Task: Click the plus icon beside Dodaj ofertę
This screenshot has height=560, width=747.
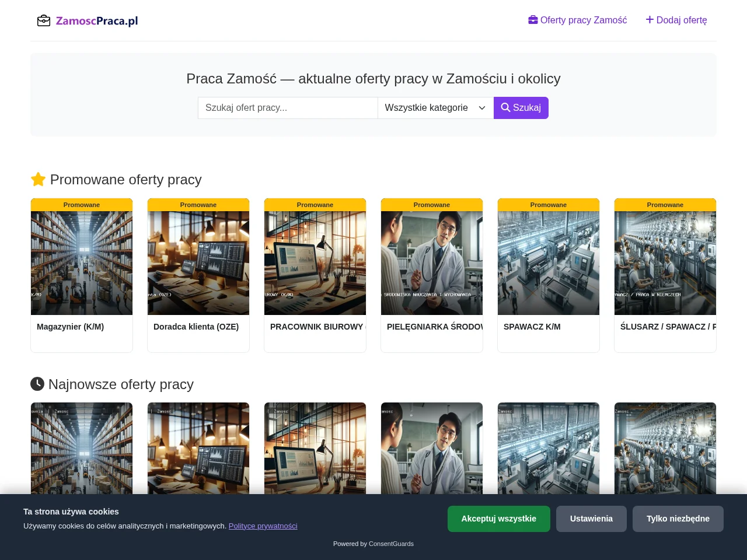Action: pyautogui.click(x=650, y=20)
